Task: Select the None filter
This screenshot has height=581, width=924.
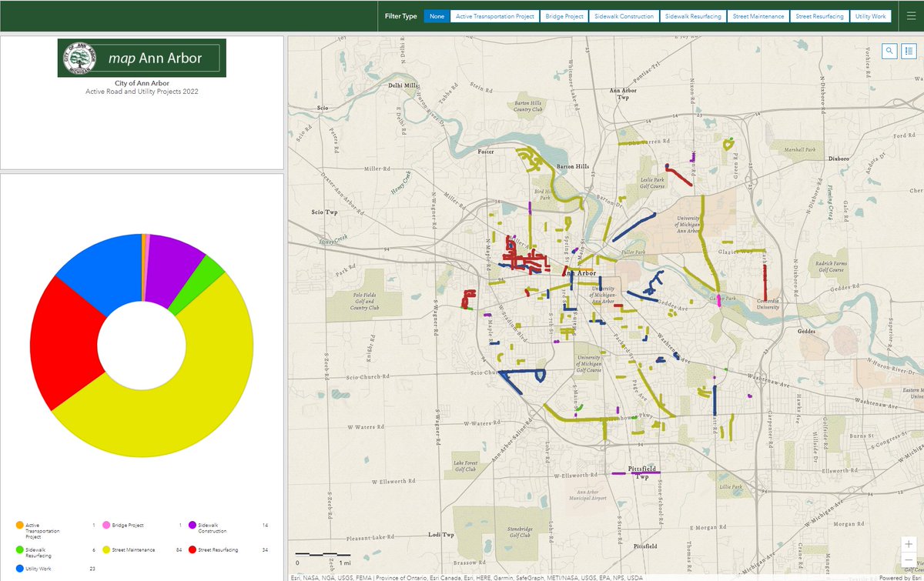Action: point(437,15)
